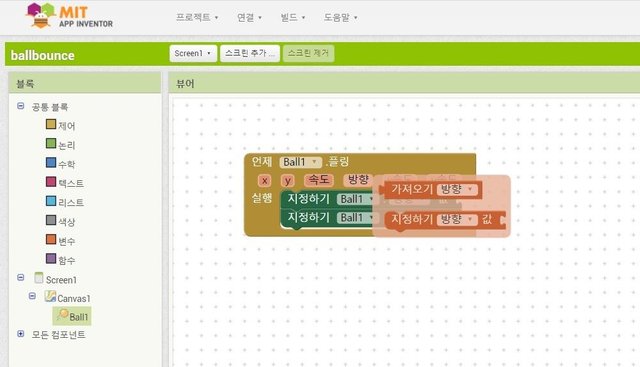Open 변수 blocks drawer label
The width and height of the screenshot is (640, 367).
[x=67, y=241]
